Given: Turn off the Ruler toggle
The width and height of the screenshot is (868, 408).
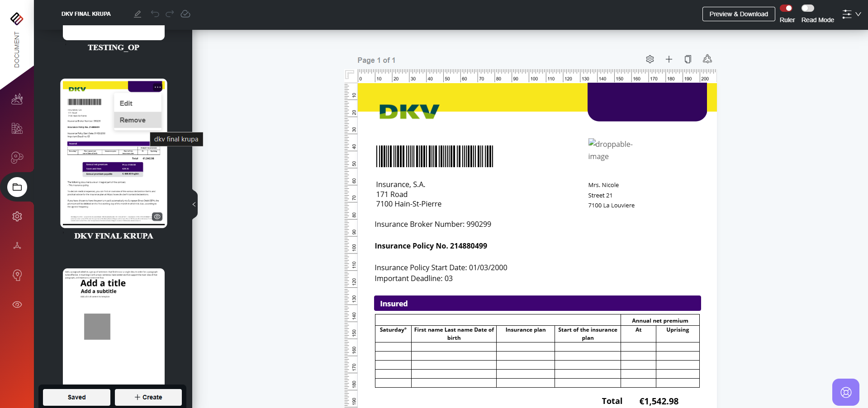Looking at the screenshot, I should point(786,8).
